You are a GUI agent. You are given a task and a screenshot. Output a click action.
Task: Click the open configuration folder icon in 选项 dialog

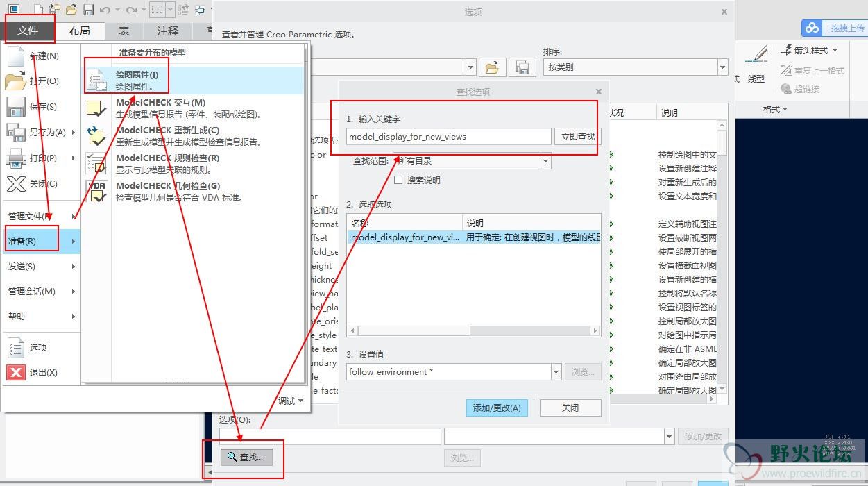492,67
